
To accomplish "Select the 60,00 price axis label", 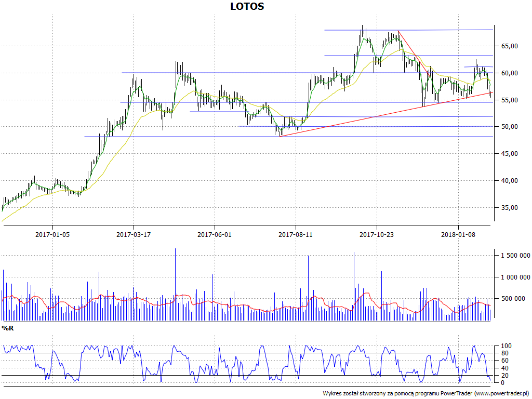I will (x=509, y=73).
